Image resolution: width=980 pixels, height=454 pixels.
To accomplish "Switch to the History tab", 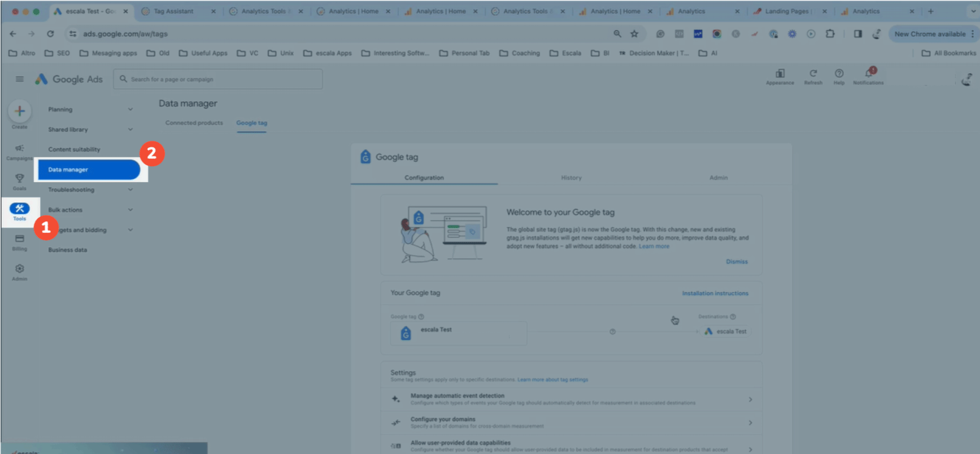I will pos(571,178).
